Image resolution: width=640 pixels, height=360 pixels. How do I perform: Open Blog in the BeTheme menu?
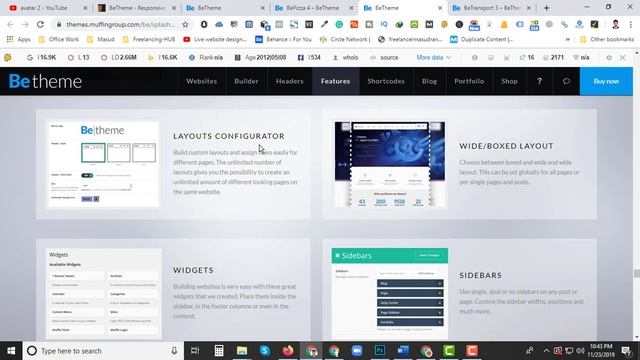coord(429,81)
